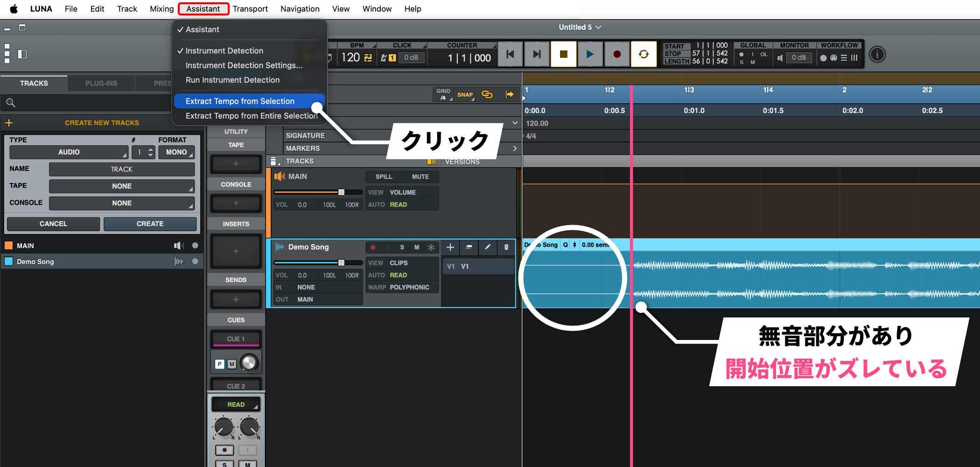Click the CANCEL button
980x467 pixels.
coord(53,224)
